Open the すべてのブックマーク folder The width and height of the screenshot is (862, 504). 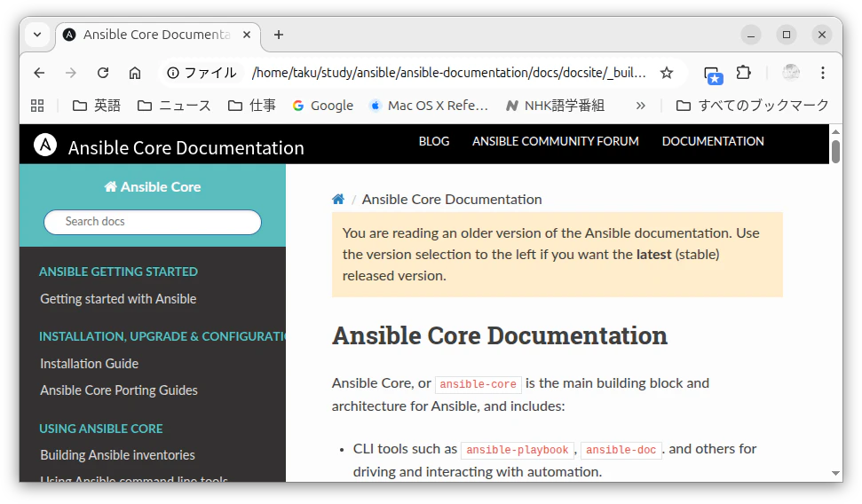coord(753,106)
